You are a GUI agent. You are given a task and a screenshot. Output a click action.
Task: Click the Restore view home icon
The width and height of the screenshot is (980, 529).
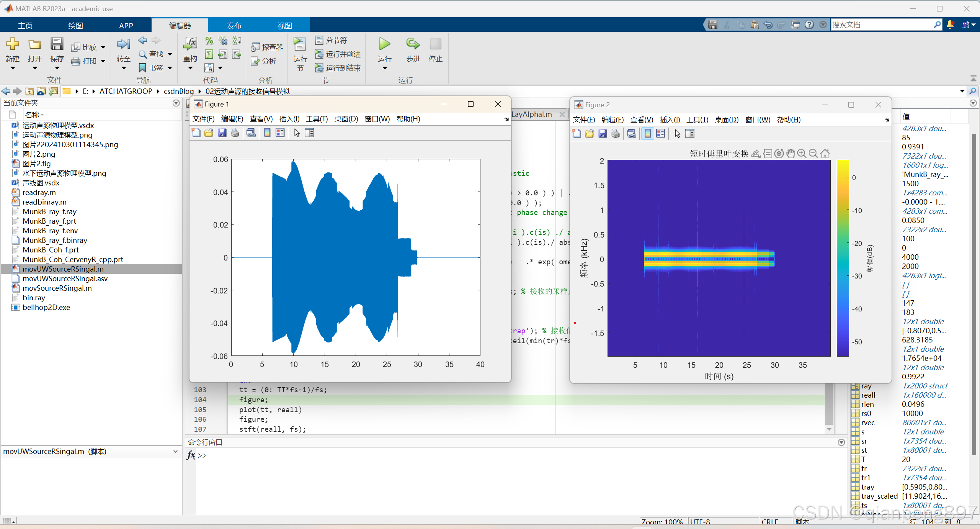(825, 154)
